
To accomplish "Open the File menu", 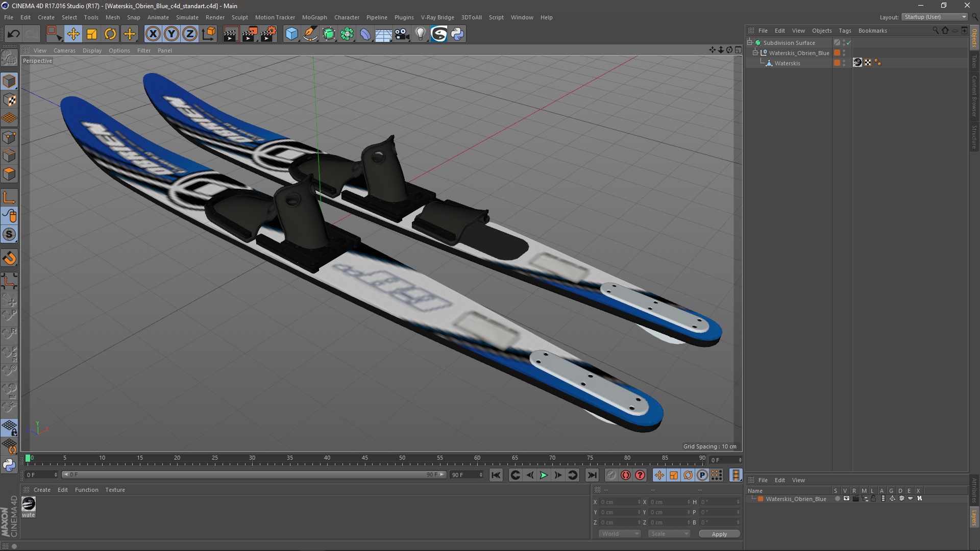I will pos(9,17).
